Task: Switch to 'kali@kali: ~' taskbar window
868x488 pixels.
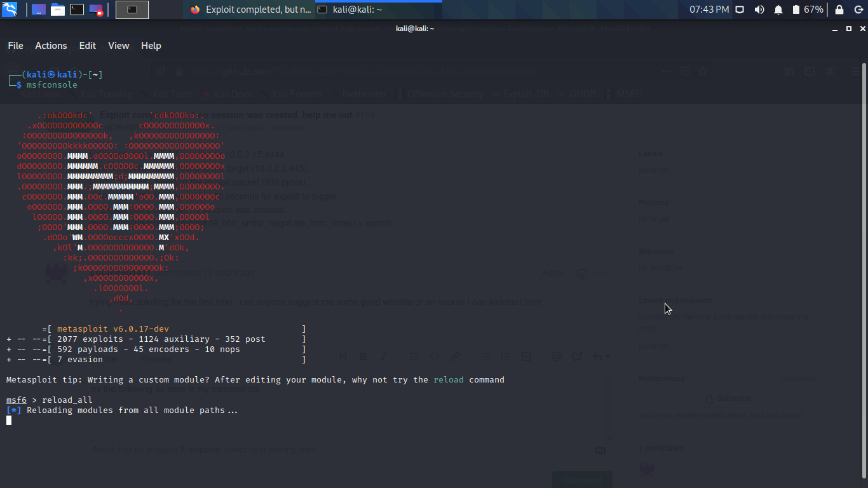Action: (x=377, y=10)
